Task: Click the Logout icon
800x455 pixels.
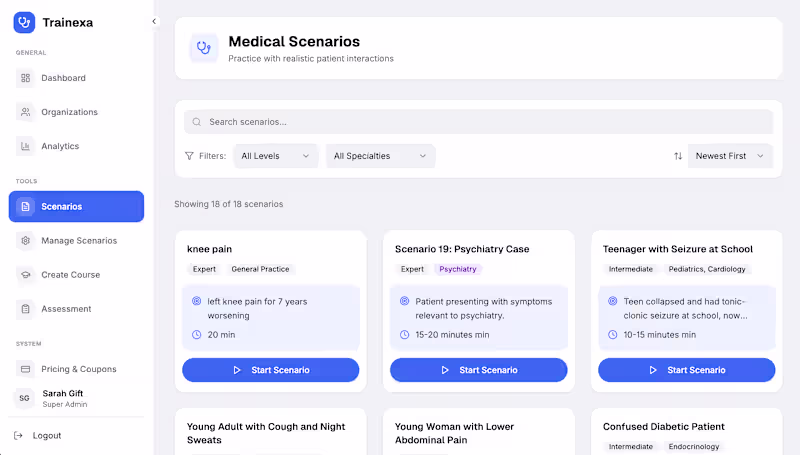Action: 19,436
